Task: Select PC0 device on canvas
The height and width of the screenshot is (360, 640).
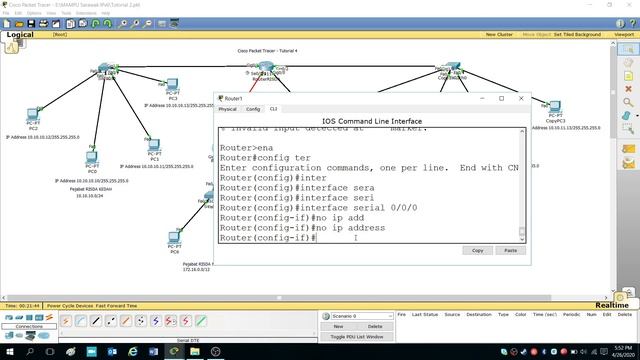Action: [92, 158]
